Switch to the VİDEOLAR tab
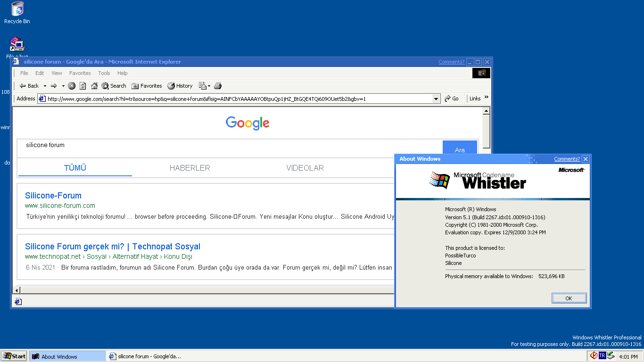The height and width of the screenshot is (362, 644). 305,168
